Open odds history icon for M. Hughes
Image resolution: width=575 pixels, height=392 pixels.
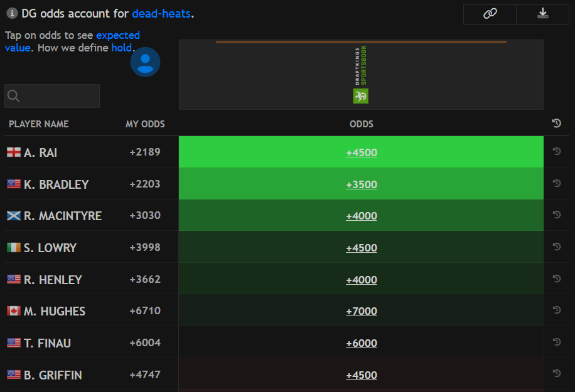click(x=556, y=310)
